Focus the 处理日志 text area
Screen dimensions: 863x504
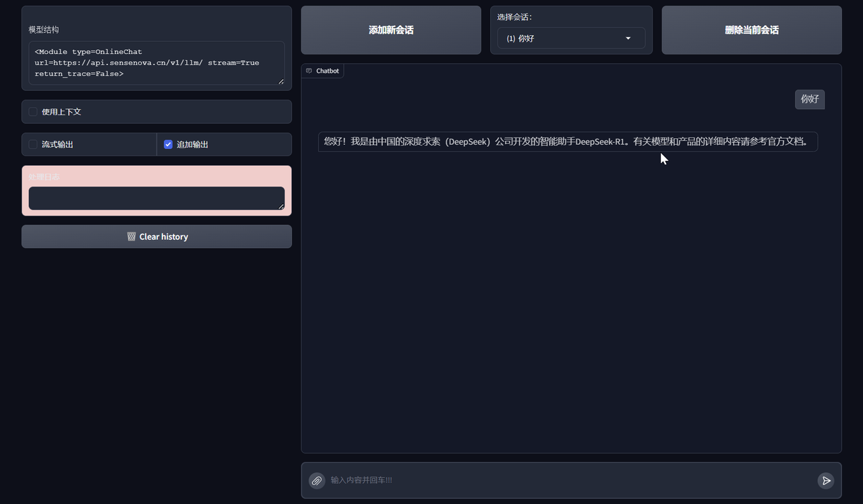[156, 198]
